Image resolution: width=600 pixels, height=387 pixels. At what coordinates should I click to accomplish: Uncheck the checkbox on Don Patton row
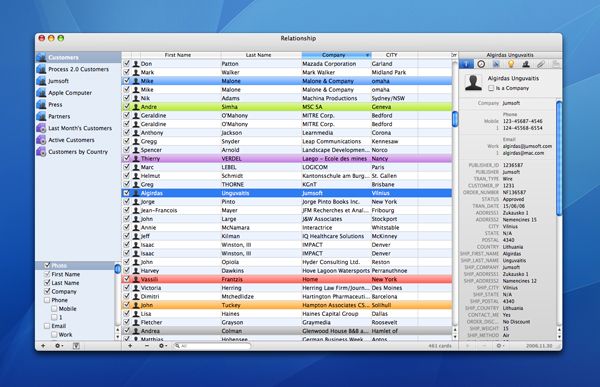point(127,64)
